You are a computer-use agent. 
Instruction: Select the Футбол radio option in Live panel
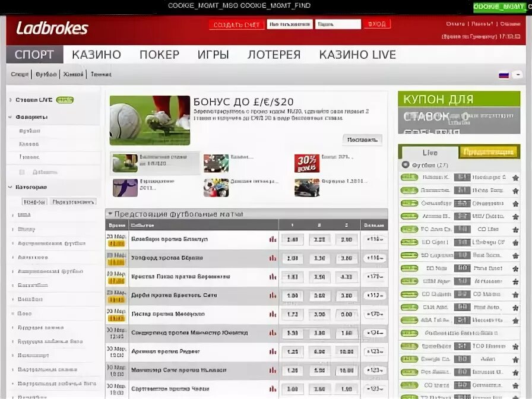pos(406,164)
